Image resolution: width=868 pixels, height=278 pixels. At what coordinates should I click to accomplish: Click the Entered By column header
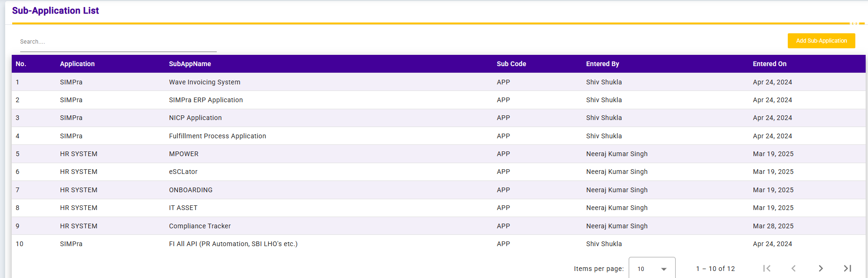pyautogui.click(x=602, y=64)
